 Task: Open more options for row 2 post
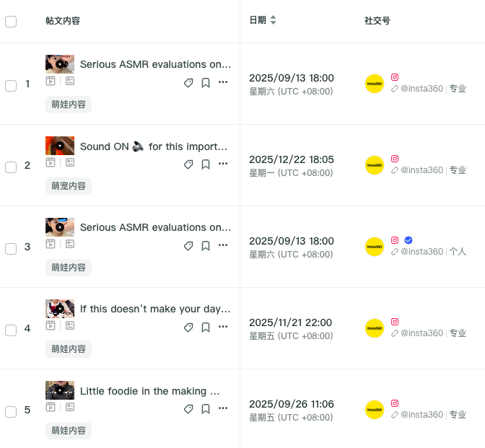223,164
